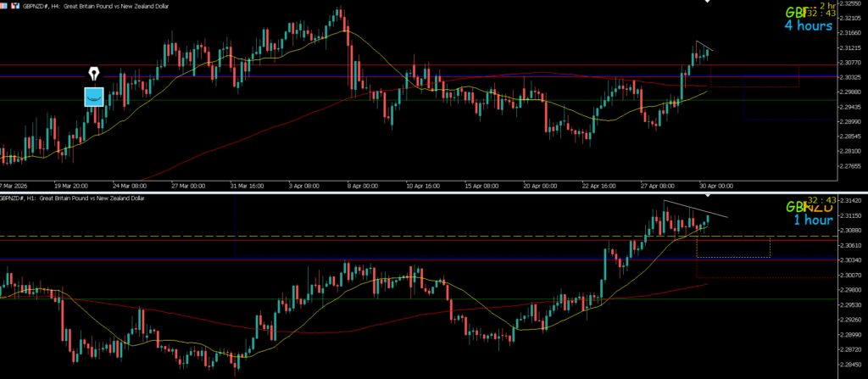Click the 2.29530 price label on H1 axis
The width and height of the screenshot is (868, 379).
pos(853,304)
